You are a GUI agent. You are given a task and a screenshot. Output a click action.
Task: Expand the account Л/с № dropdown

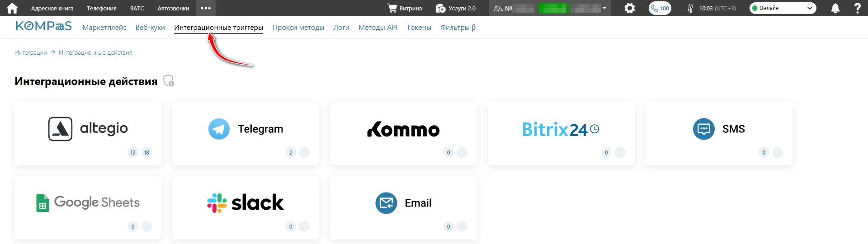coord(550,8)
